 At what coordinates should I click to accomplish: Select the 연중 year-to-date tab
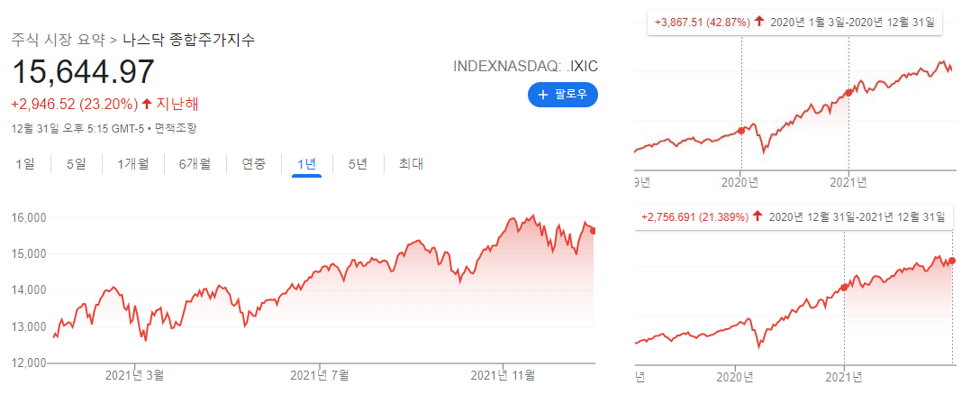(x=254, y=164)
